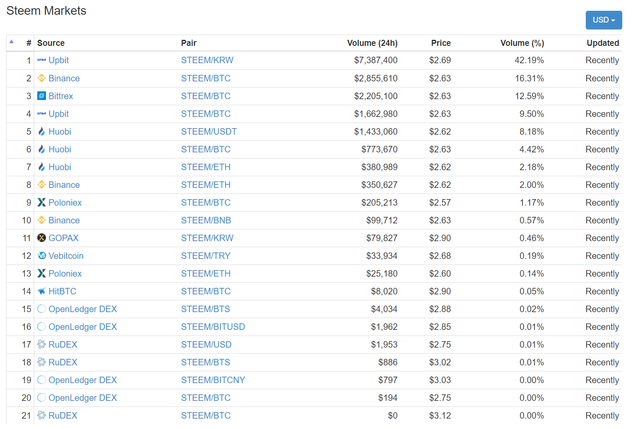Open STEEM/USDT pair link
This screenshot has height=429, width=640.
tap(209, 131)
